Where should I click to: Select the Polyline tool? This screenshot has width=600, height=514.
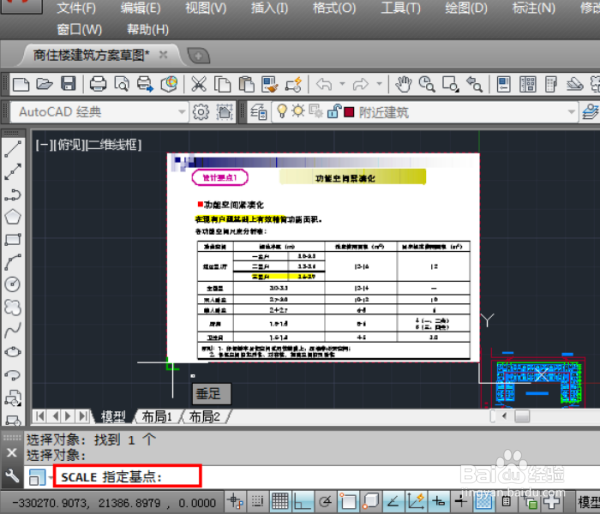[x=13, y=195]
